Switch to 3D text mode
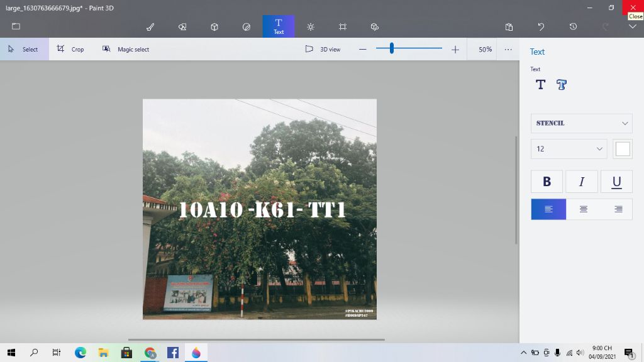644x362 pixels. (561, 84)
